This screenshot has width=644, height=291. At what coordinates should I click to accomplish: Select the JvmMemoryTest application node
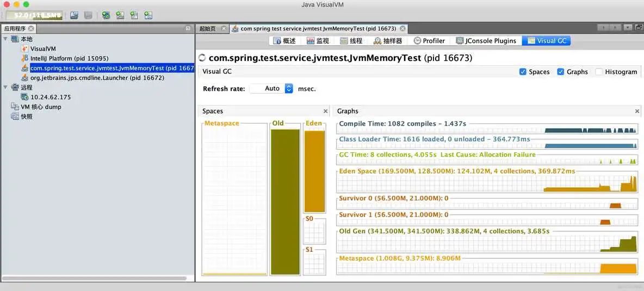112,68
